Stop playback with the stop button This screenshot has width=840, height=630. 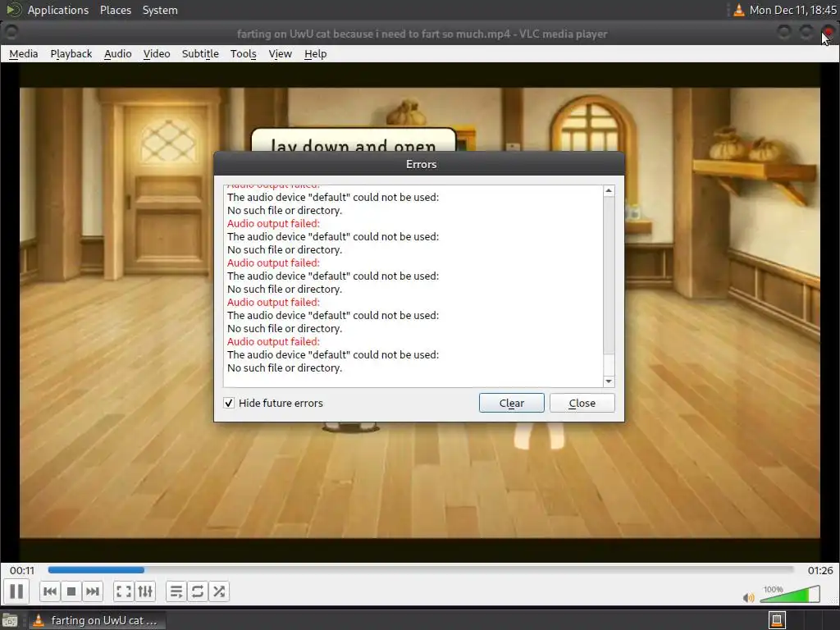tap(71, 591)
